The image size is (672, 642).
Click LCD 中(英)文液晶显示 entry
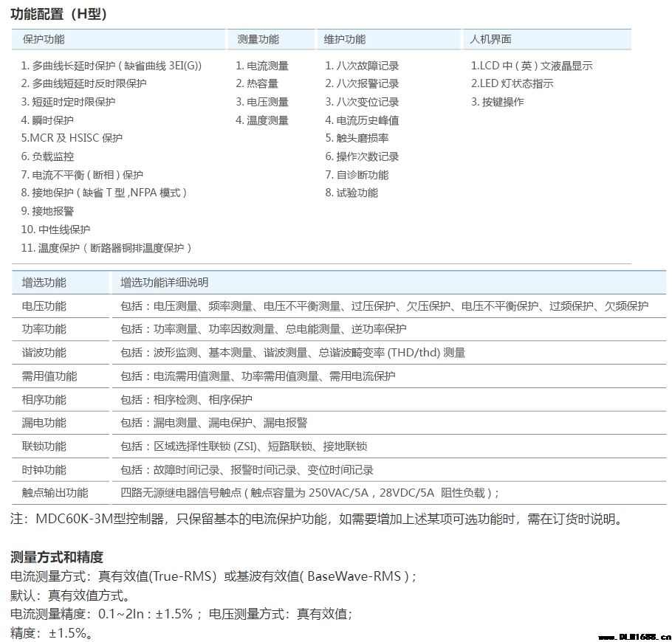532,66
